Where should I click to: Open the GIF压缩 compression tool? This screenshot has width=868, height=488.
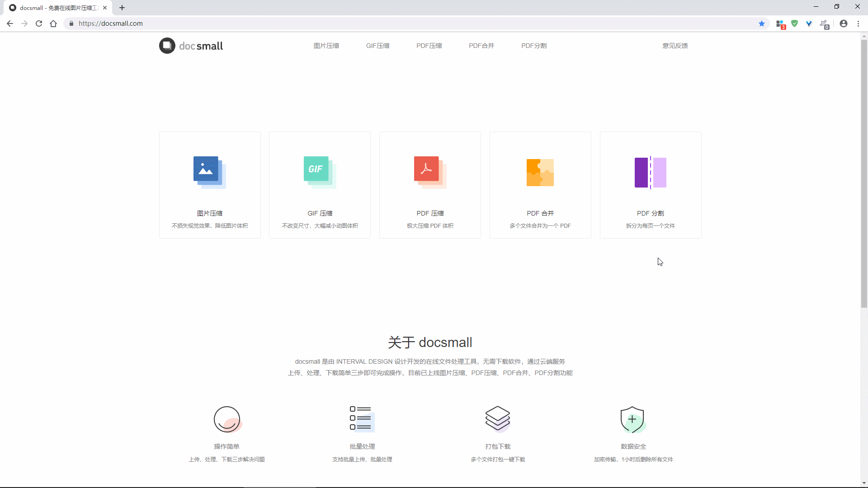pyautogui.click(x=378, y=46)
